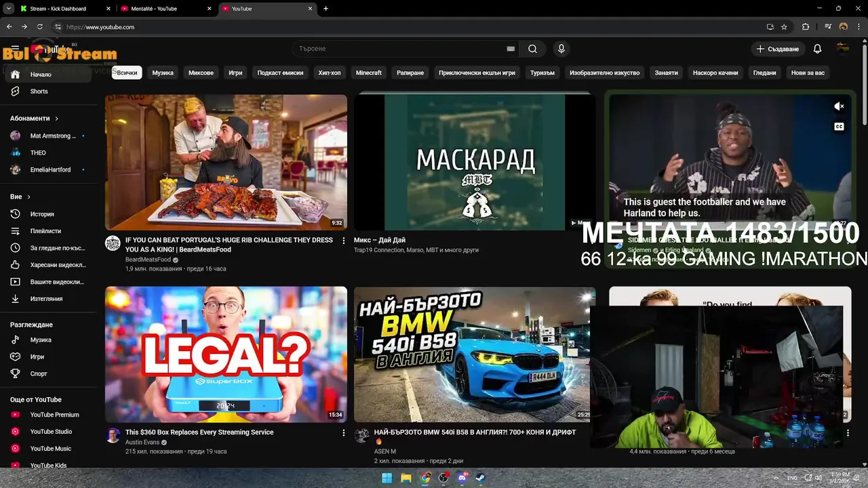Install app icon in address bar
This screenshot has height=488, width=868.
tap(770, 27)
